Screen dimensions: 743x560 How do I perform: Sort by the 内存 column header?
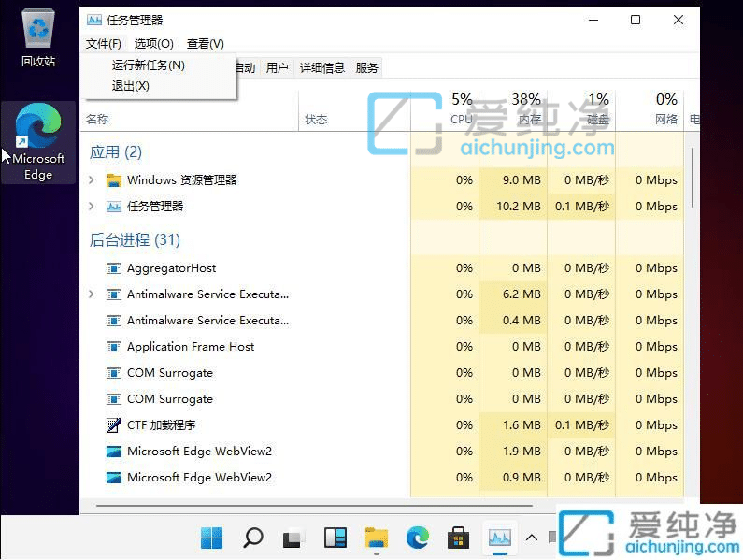pos(513,110)
